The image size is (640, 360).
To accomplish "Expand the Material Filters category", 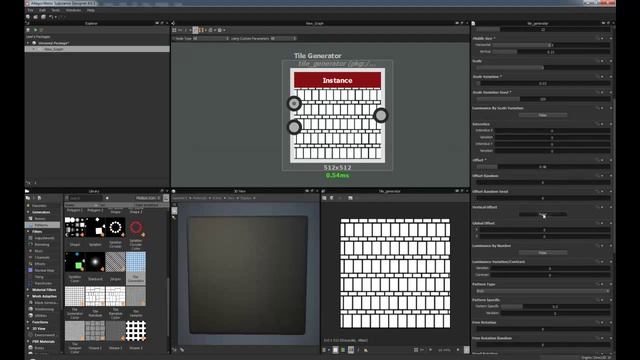I will pos(28,290).
